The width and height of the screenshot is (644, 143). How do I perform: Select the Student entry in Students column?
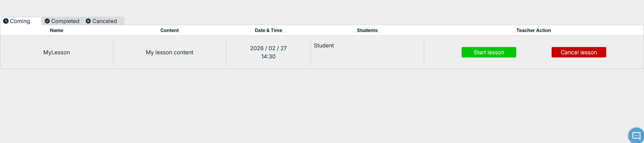[324, 45]
